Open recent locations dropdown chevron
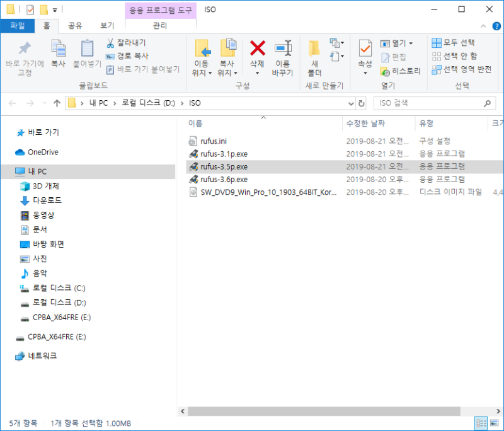The image size is (504, 431). click(44, 103)
